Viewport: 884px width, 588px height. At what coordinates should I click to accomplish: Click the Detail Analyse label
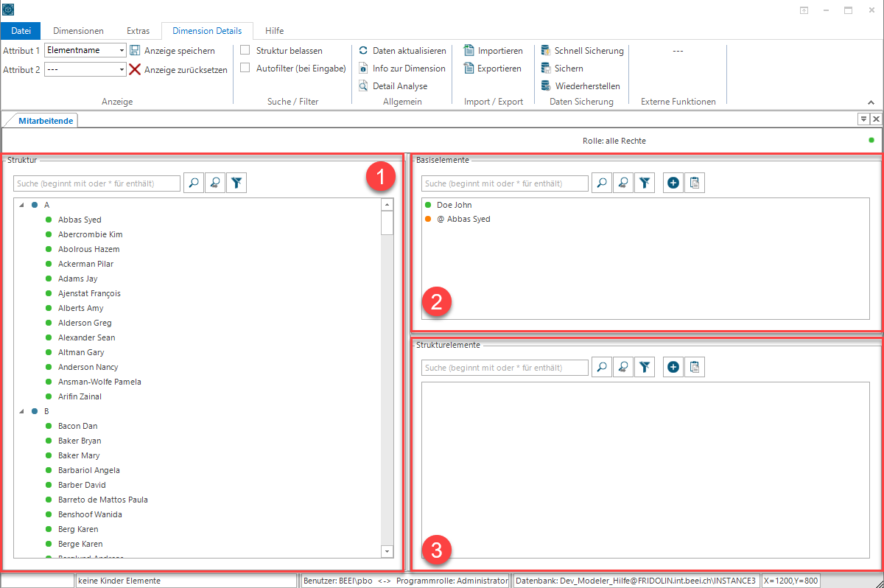coord(400,86)
